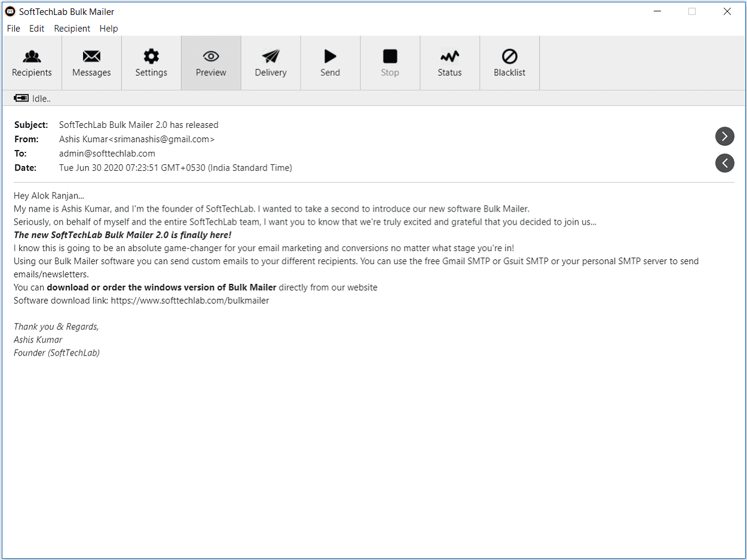Click the To address admin@softtechlab.com
747x560 pixels.
click(x=107, y=154)
